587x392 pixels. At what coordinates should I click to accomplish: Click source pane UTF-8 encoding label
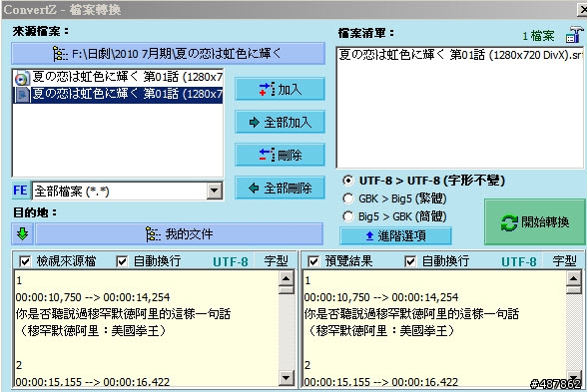point(231,261)
